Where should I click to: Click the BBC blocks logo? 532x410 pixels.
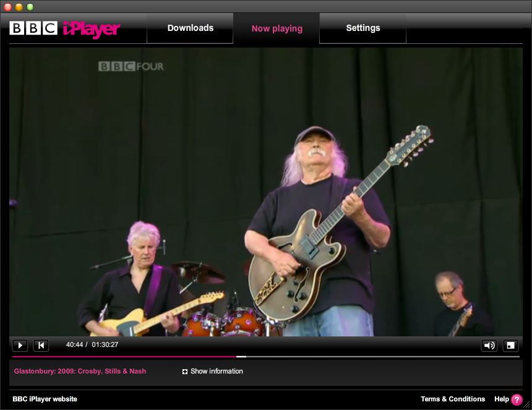click(x=33, y=28)
